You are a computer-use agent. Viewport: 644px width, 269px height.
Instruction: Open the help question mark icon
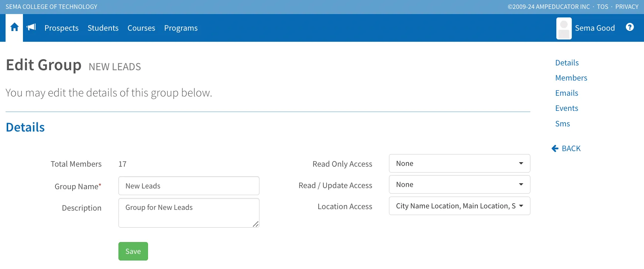(x=630, y=27)
